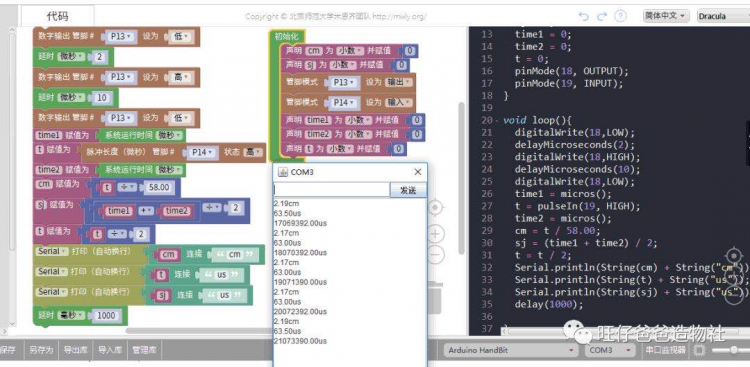The height and width of the screenshot is (367, 750).
Task: Click the block workspace horizontal scrollbar
Action: point(199,331)
